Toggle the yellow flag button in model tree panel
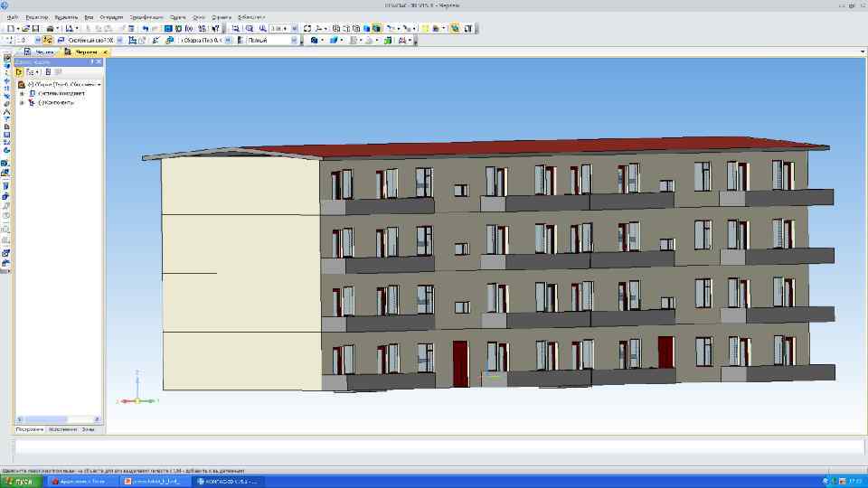Viewport: 868px width, 488px height. click(19, 72)
